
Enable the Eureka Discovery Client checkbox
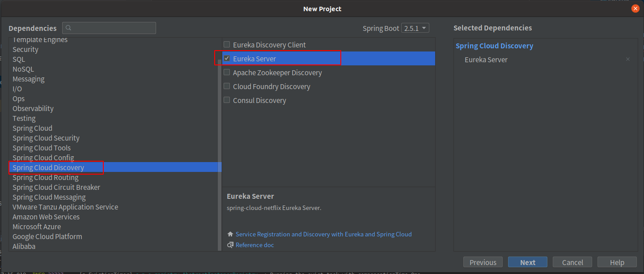point(227,45)
